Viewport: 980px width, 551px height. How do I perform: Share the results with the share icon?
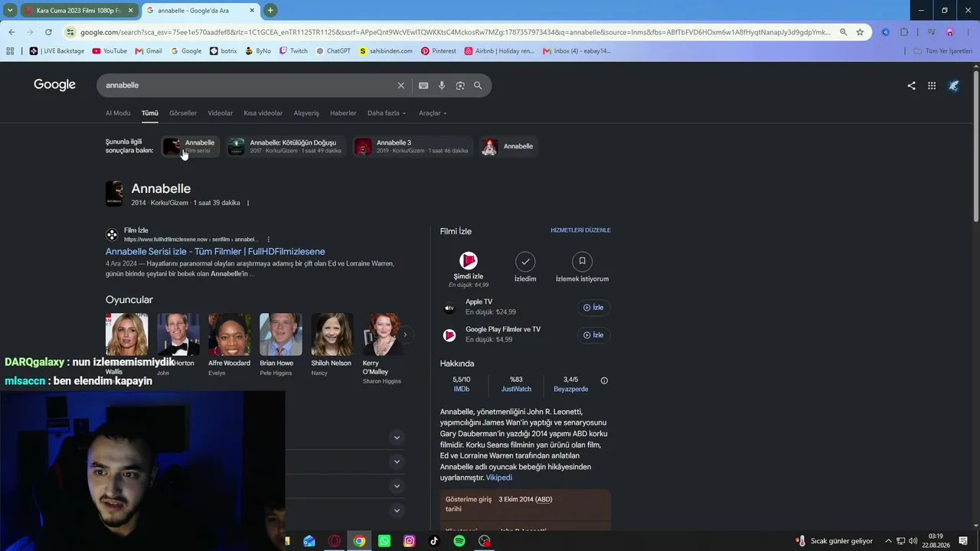[911, 86]
